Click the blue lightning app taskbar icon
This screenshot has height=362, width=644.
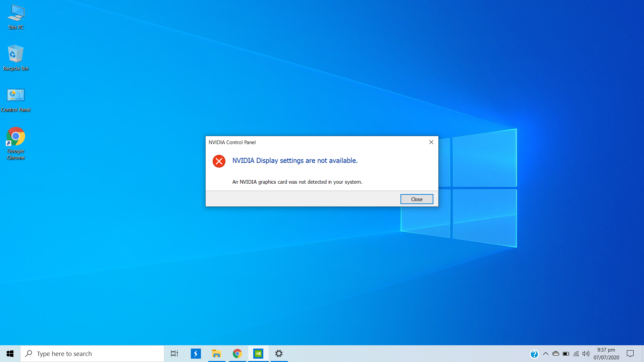pos(196,354)
